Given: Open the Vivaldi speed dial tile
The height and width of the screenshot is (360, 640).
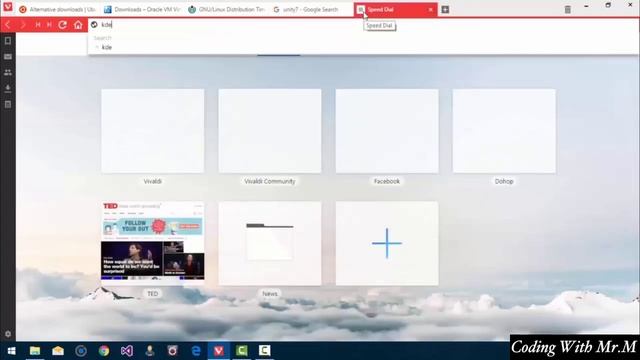Looking at the screenshot, I should [x=153, y=131].
